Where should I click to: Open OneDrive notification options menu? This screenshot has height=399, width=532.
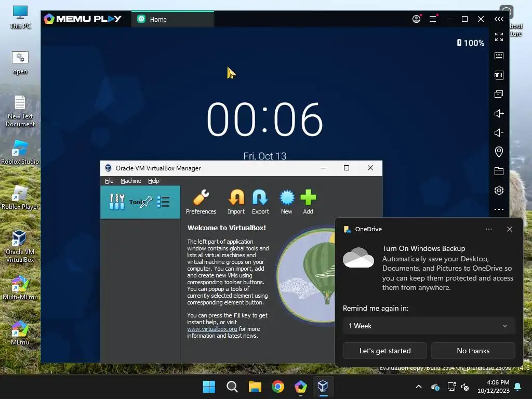point(488,229)
